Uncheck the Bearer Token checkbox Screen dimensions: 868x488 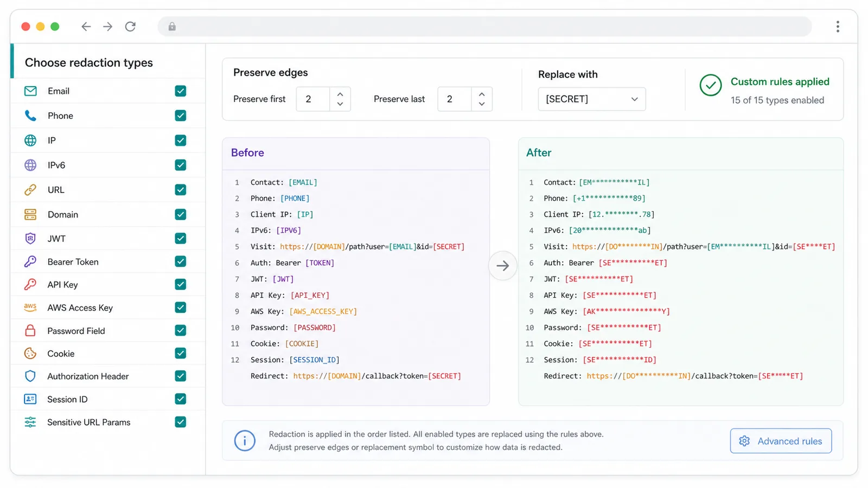click(x=181, y=261)
